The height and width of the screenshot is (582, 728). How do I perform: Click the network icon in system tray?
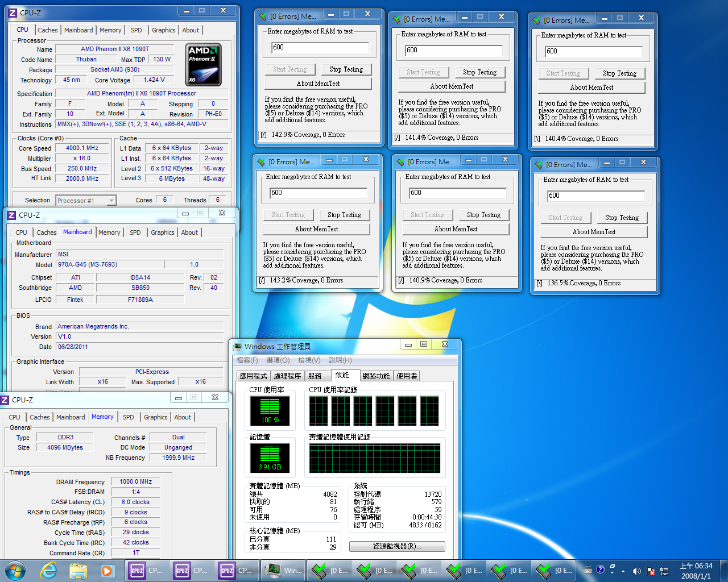[x=664, y=571]
